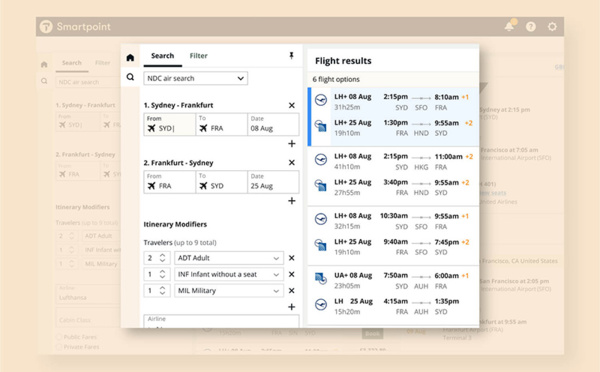Edit To SYD field in segment 2
The height and width of the screenshot is (372, 600).
221,182
